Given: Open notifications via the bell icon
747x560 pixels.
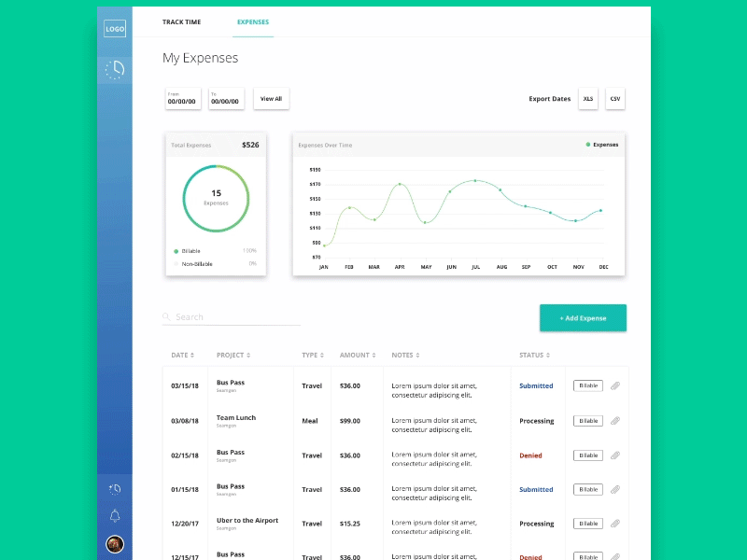Looking at the screenshot, I should pyautogui.click(x=114, y=515).
